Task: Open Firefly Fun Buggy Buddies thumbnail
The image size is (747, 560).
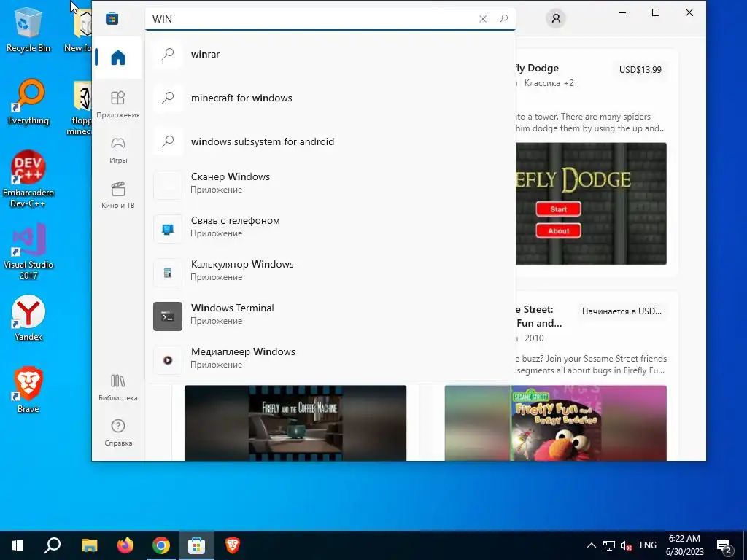Action: 555,423
